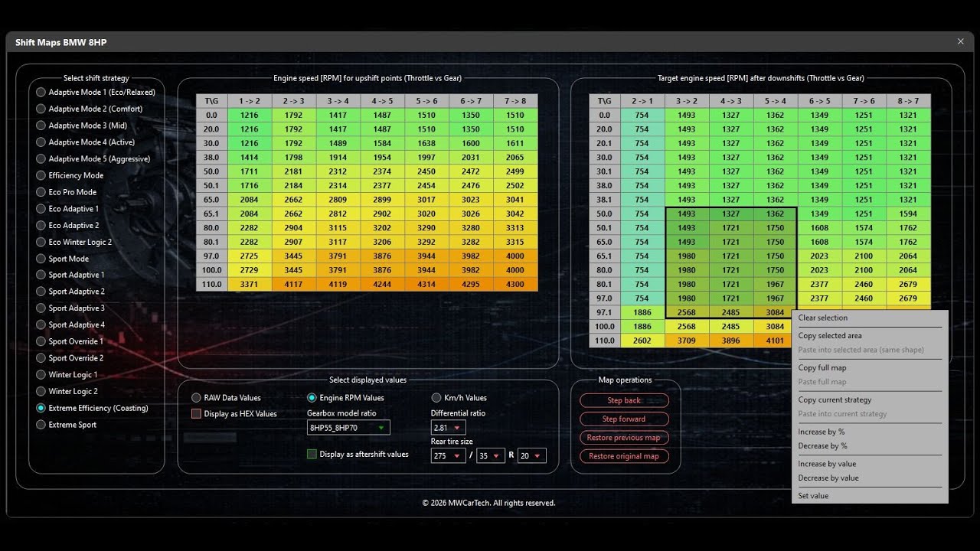Select downshift cell 1594 in 8 -> 7 column
980x551 pixels.
tap(909, 214)
